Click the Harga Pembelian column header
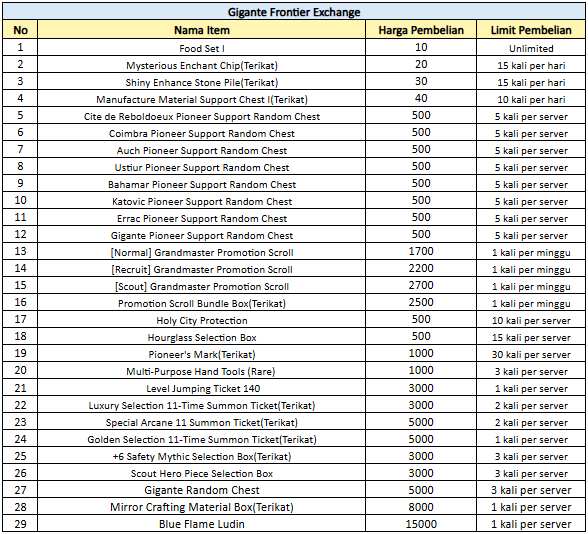 pos(421,30)
